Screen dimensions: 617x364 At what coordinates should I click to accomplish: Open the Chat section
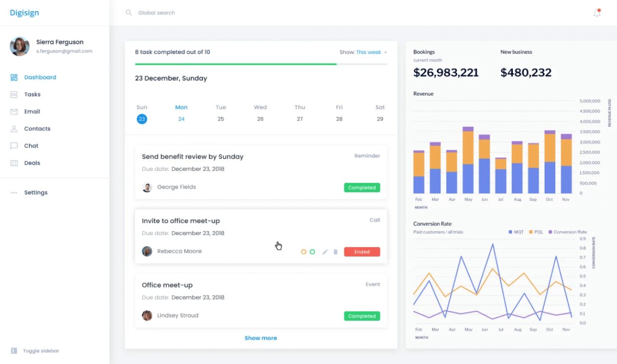(31, 145)
